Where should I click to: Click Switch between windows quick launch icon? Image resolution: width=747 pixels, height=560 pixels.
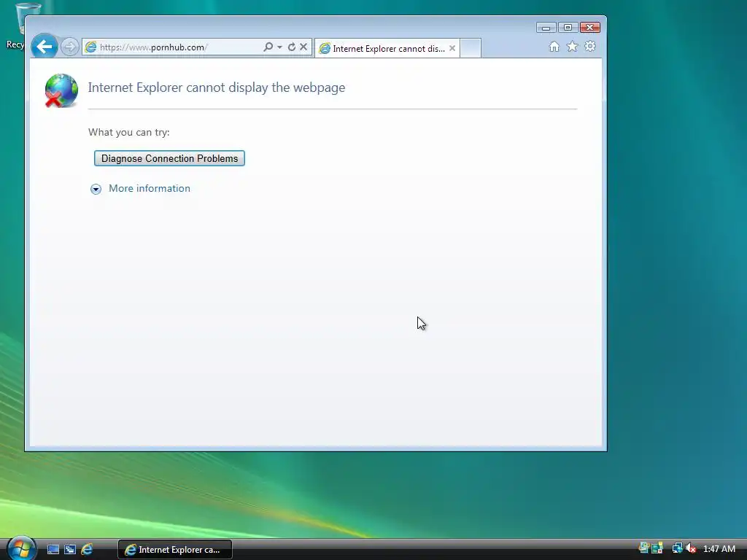(70, 550)
